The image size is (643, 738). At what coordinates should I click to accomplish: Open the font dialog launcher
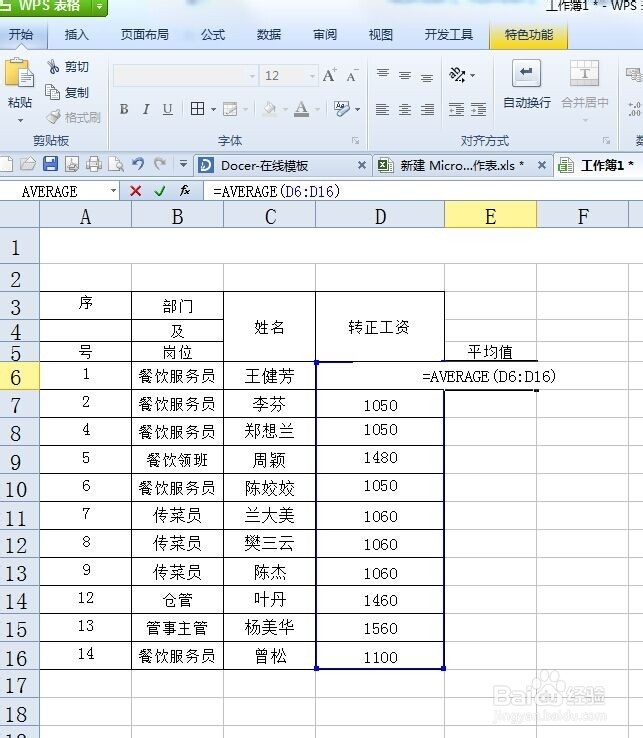tap(355, 140)
